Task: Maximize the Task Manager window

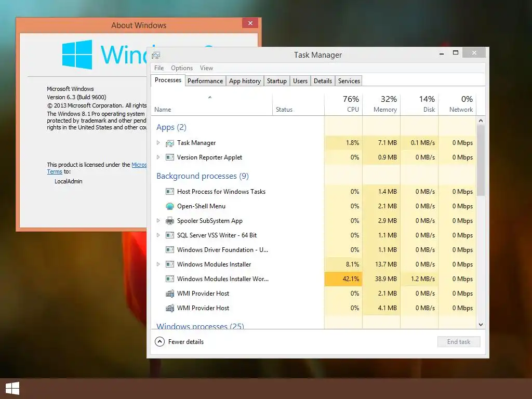Action: coord(456,52)
